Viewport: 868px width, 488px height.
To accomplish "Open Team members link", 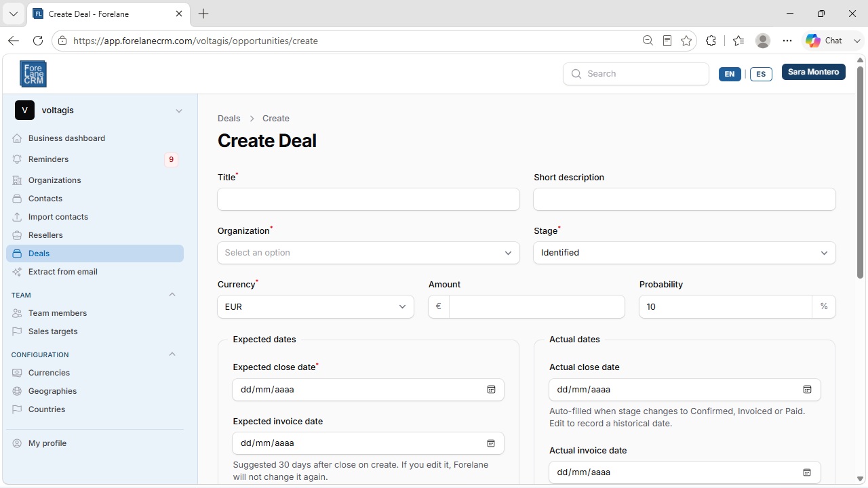I will pos(95,313).
